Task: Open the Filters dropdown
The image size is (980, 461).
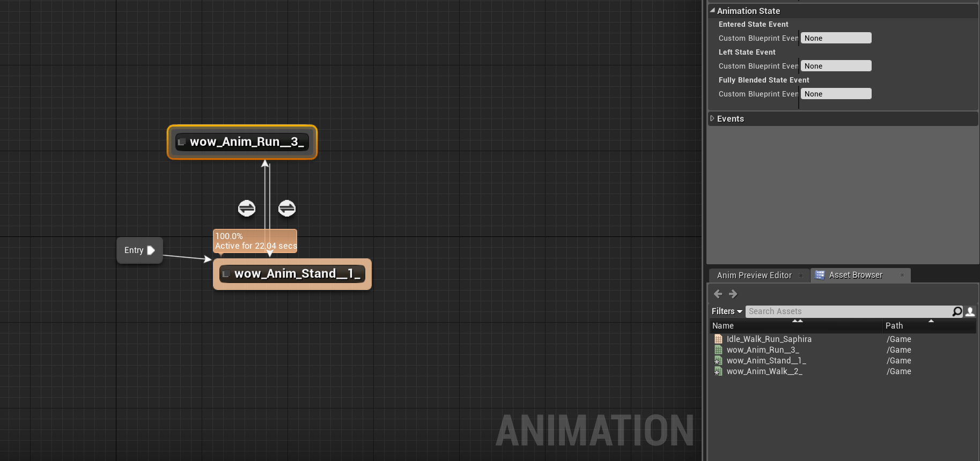Action: pyautogui.click(x=727, y=311)
